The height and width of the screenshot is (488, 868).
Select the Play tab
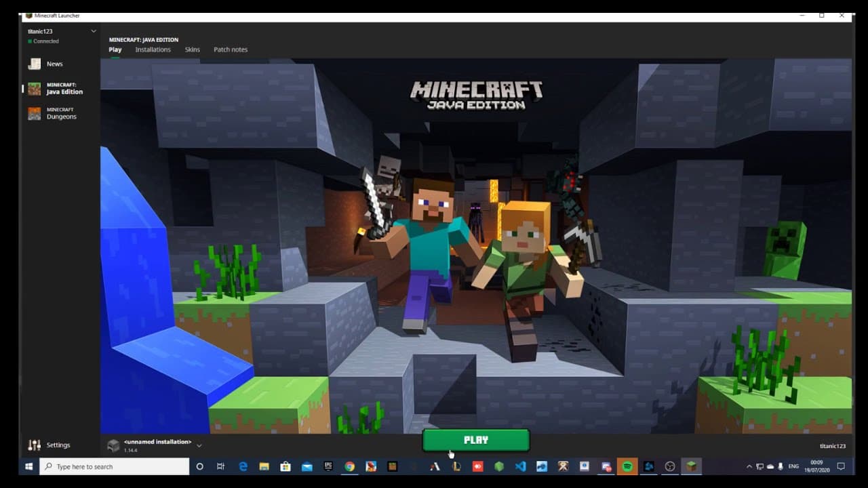(x=115, y=49)
